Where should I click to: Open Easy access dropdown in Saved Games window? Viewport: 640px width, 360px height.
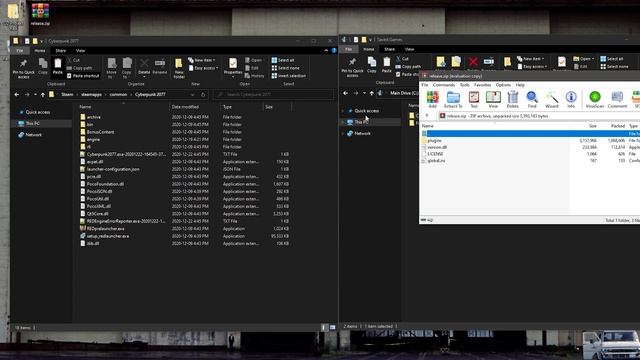[532, 67]
